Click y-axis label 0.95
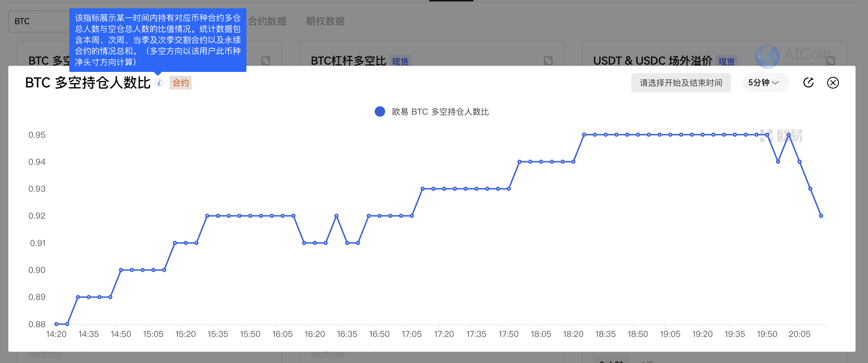The image size is (868, 363). point(37,135)
